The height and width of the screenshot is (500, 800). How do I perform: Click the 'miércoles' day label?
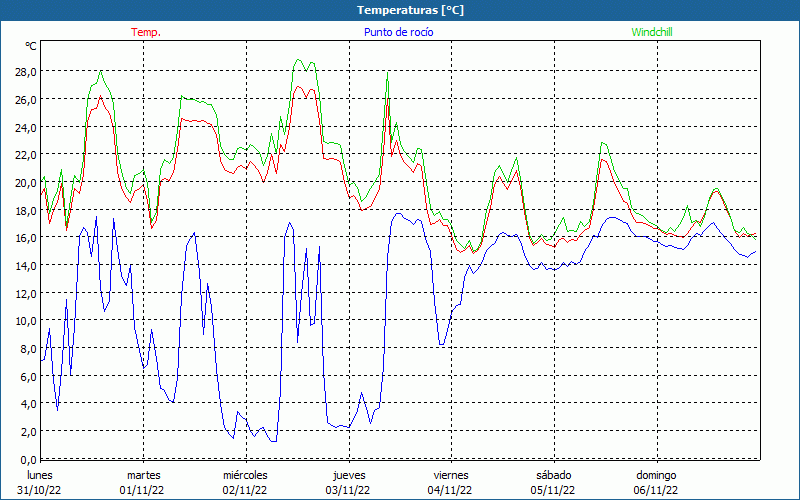click(x=245, y=475)
